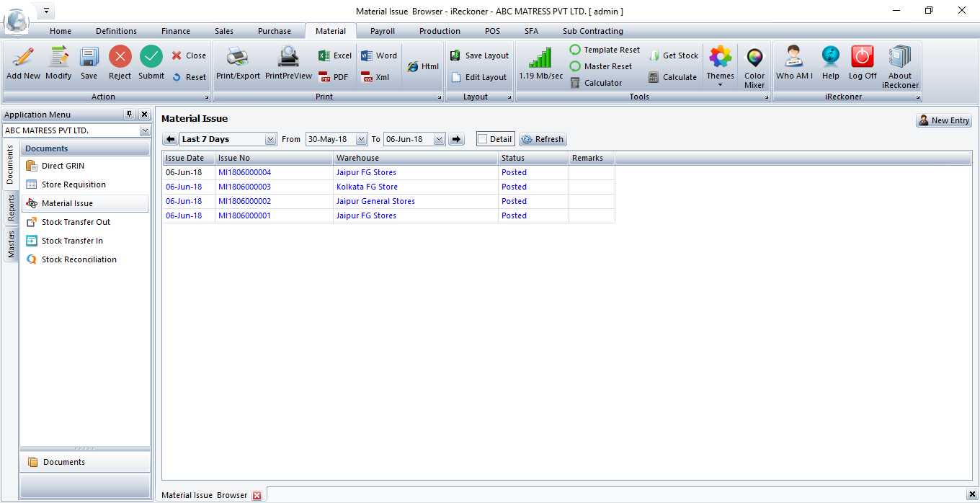Viewport: 980px width, 503px height.
Task: Click the New Entry button
Action: tap(944, 120)
